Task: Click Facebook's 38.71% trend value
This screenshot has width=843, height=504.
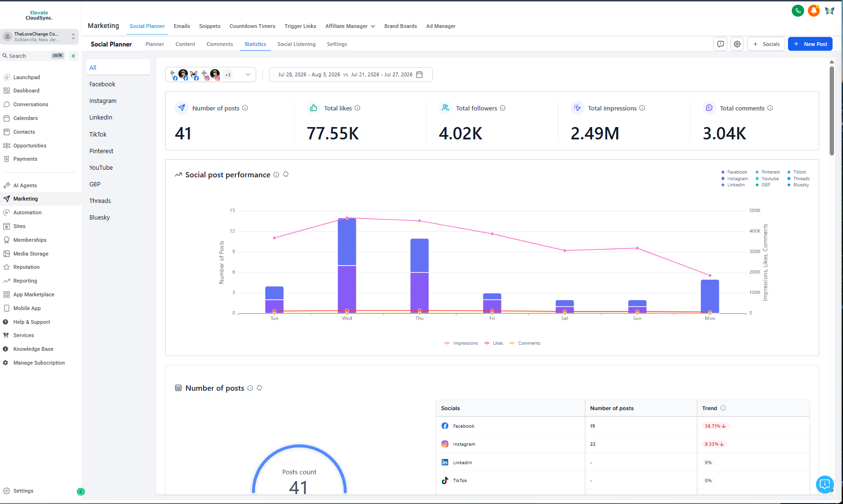Action: (x=715, y=426)
